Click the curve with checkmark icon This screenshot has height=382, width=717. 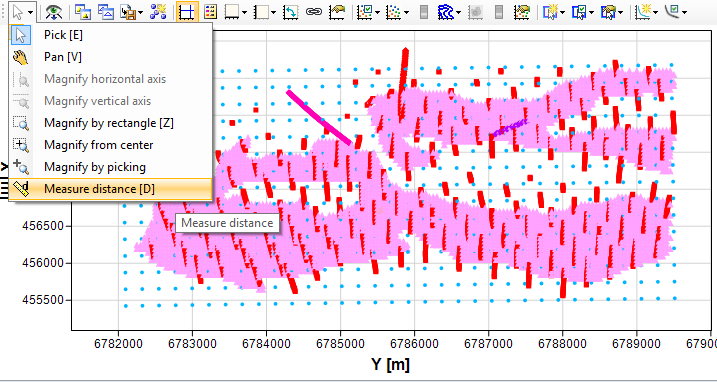click(673, 11)
